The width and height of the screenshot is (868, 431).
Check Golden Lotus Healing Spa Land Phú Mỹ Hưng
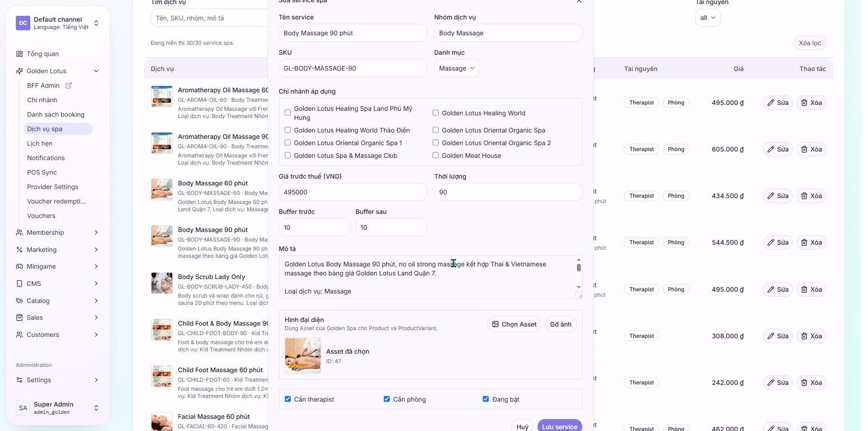288,113
